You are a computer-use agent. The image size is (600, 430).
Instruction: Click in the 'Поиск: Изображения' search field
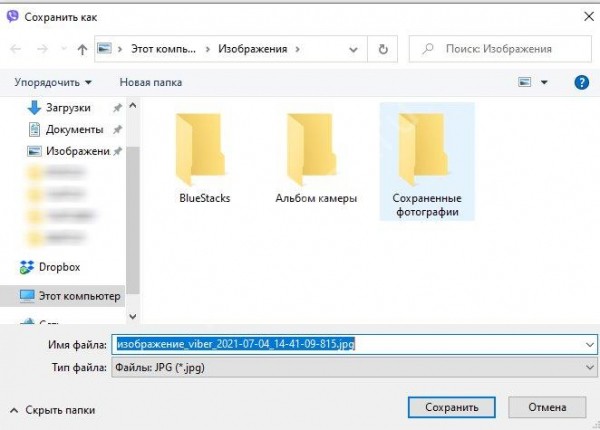[500, 49]
